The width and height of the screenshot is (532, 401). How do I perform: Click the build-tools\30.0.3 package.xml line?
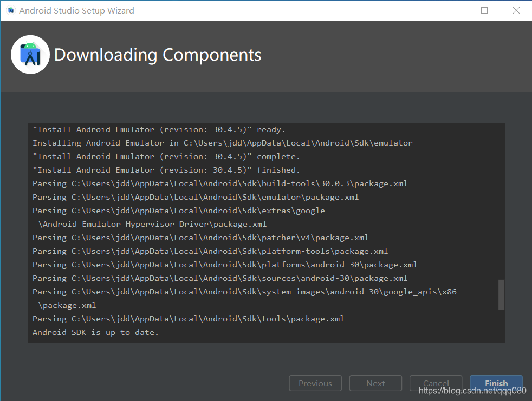click(220, 183)
